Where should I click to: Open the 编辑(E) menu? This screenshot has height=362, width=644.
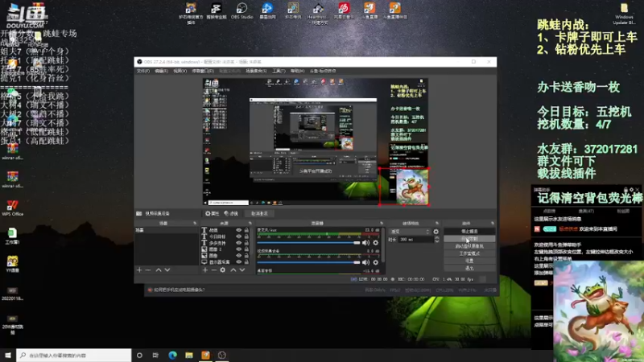(x=162, y=71)
